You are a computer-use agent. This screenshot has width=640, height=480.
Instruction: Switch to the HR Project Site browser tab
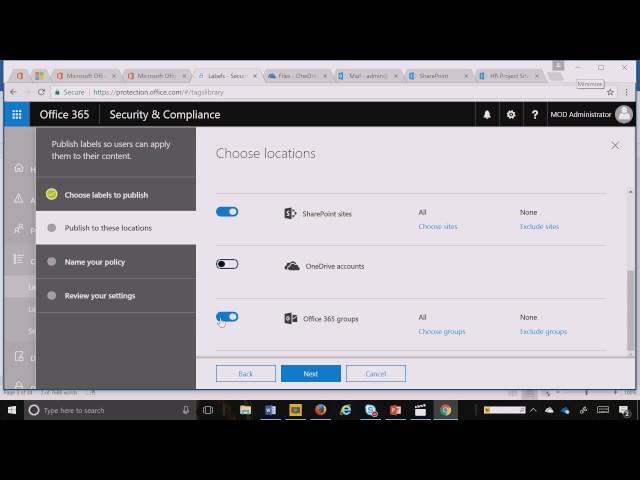tap(509, 76)
